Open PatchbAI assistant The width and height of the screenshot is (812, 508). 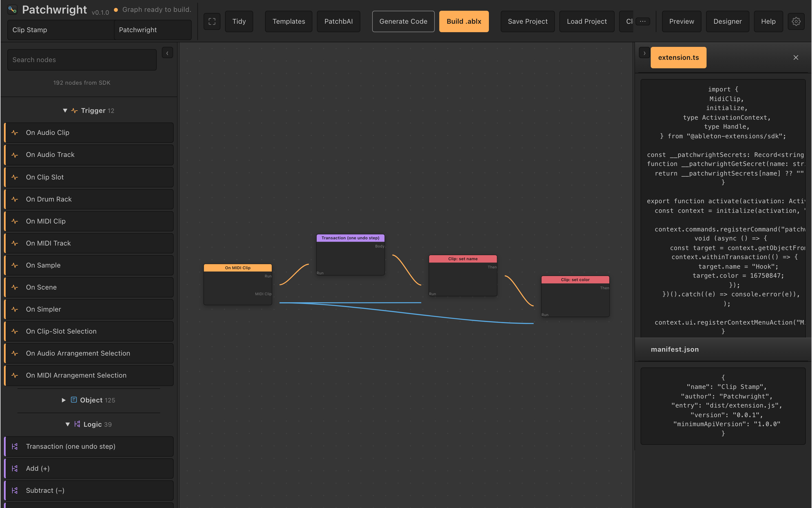[x=338, y=21]
